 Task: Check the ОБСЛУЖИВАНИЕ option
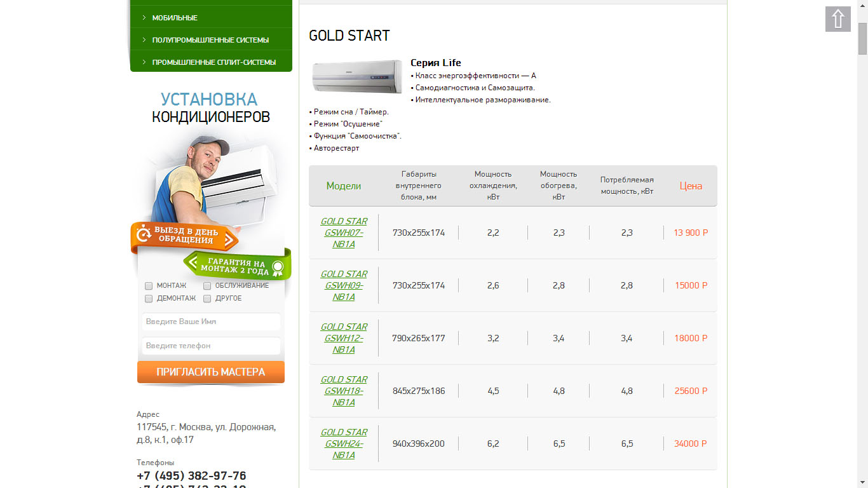(x=207, y=285)
